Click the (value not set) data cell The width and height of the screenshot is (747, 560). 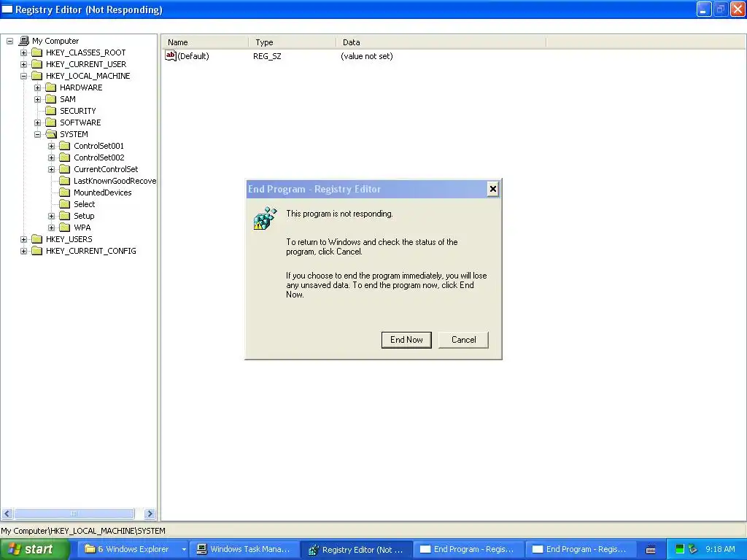(367, 56)
